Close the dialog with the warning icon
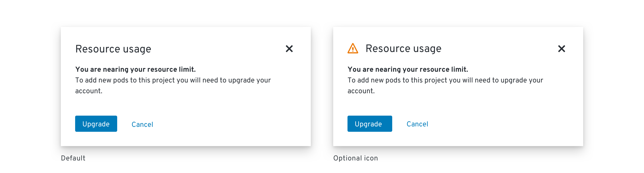The image size is (644, 173). (561, 49)
